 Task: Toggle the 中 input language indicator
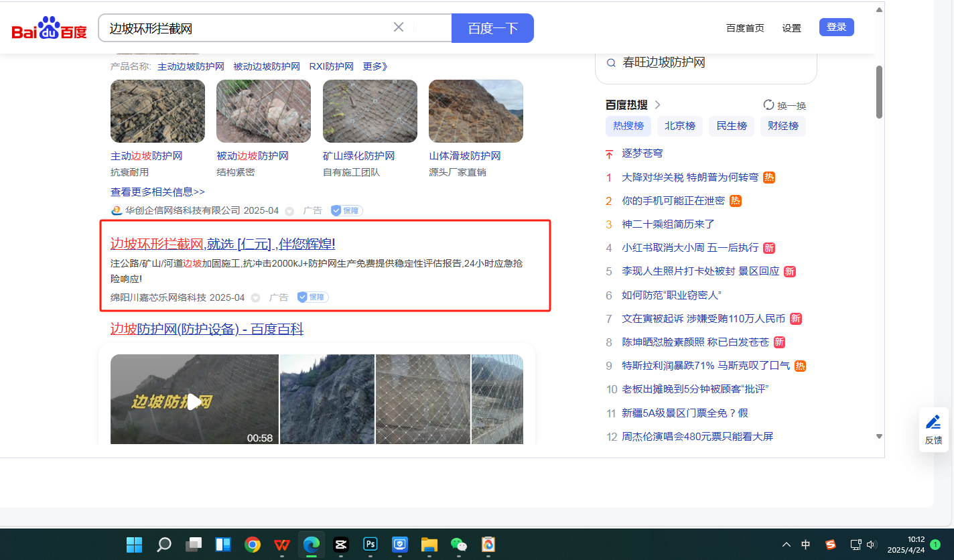(806, 545)
